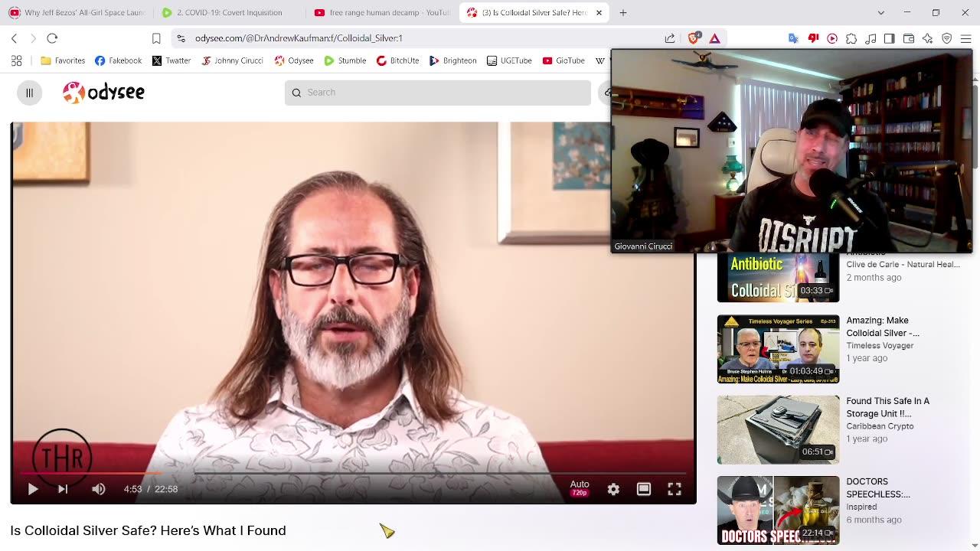Viewport: 980px width, 551px height.
Task: Seek along the video progress bar
Action: point(353,474)
